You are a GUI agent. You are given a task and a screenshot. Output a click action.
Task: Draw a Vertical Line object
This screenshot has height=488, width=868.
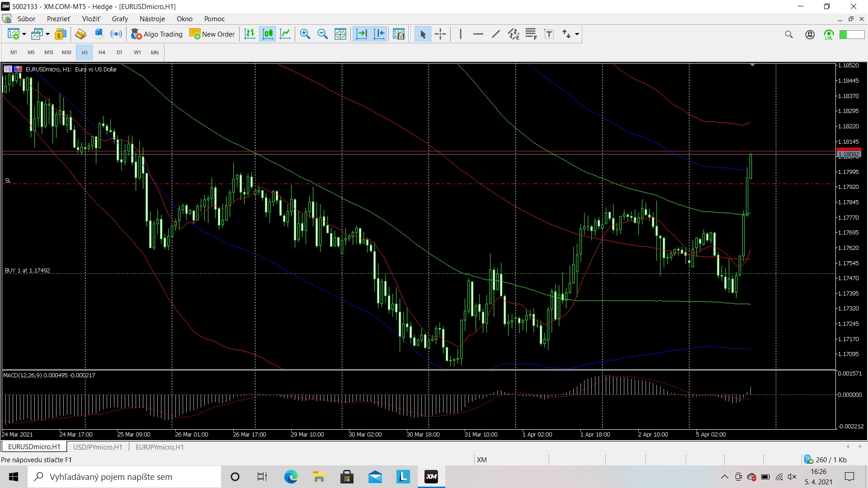460,34
